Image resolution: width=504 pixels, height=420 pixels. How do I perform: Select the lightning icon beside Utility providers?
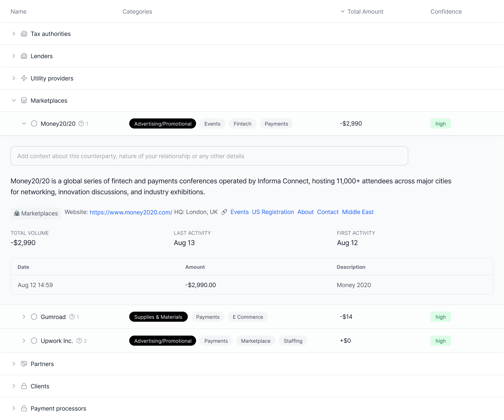[24, 78]
